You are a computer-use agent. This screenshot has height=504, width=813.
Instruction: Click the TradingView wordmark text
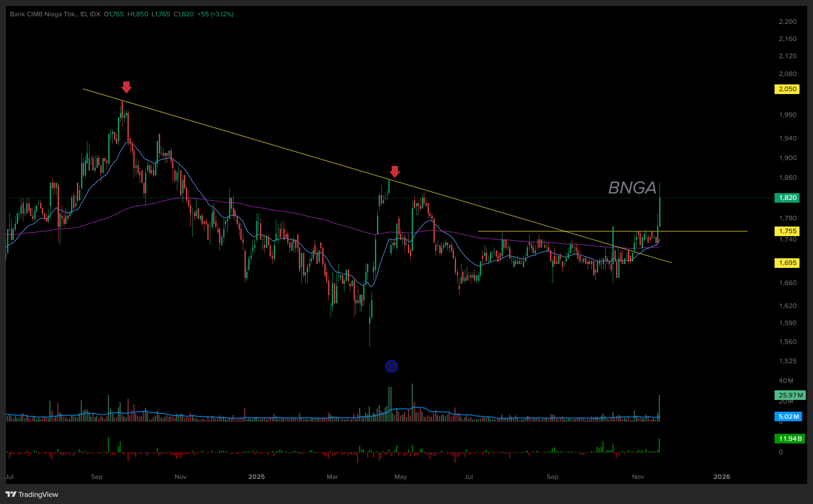pyautogui.click(x=38, y=494)
